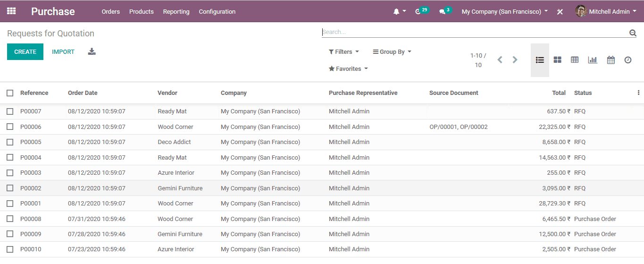The image size is (644, 264).
Task: Open the Mitchell Admin user menu
Action: 606,11
